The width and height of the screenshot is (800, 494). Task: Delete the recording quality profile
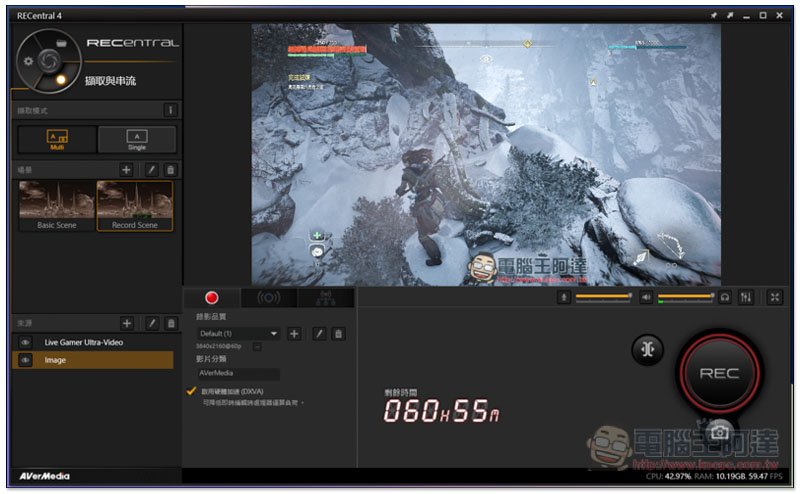pos(338,334)
